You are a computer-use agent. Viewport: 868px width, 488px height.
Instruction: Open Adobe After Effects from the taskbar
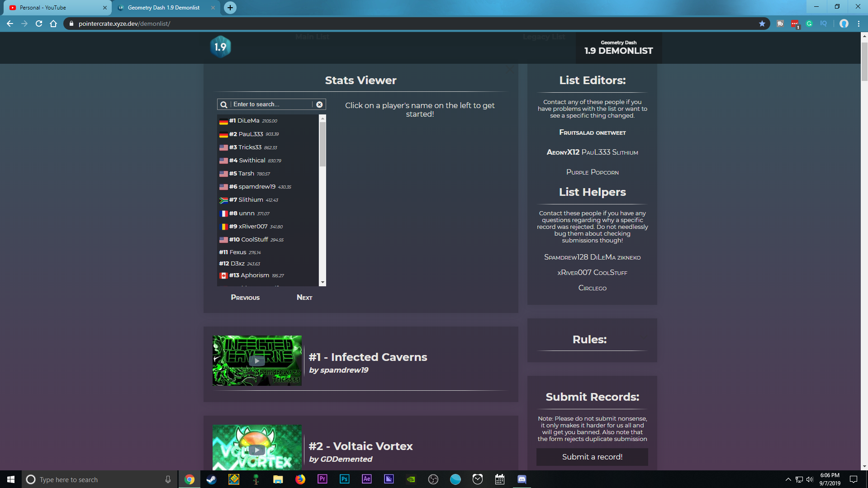pos(366,479)
